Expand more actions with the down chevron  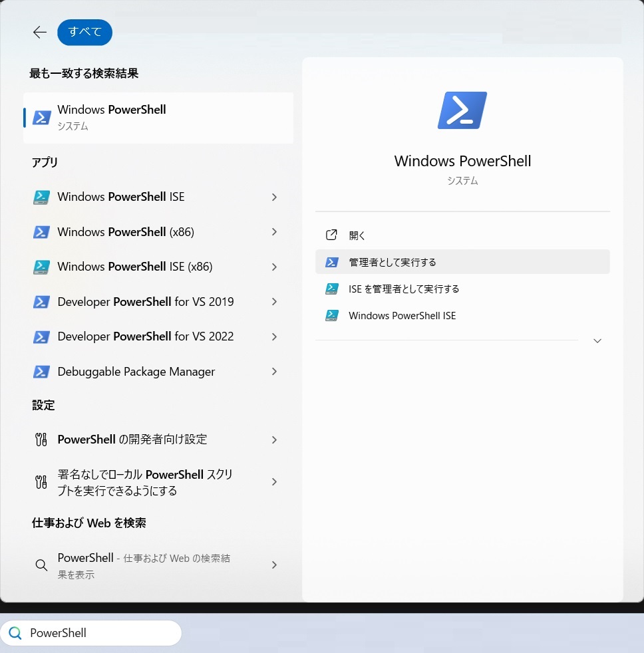coord(597,340)
